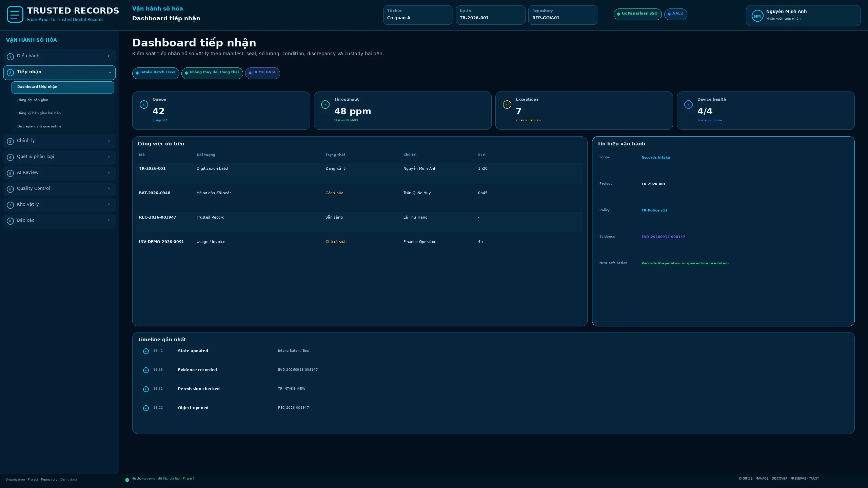Click the numbered icon for Điều hành
868x488 pixels.
pyautogui.click(x=10, y=57)
